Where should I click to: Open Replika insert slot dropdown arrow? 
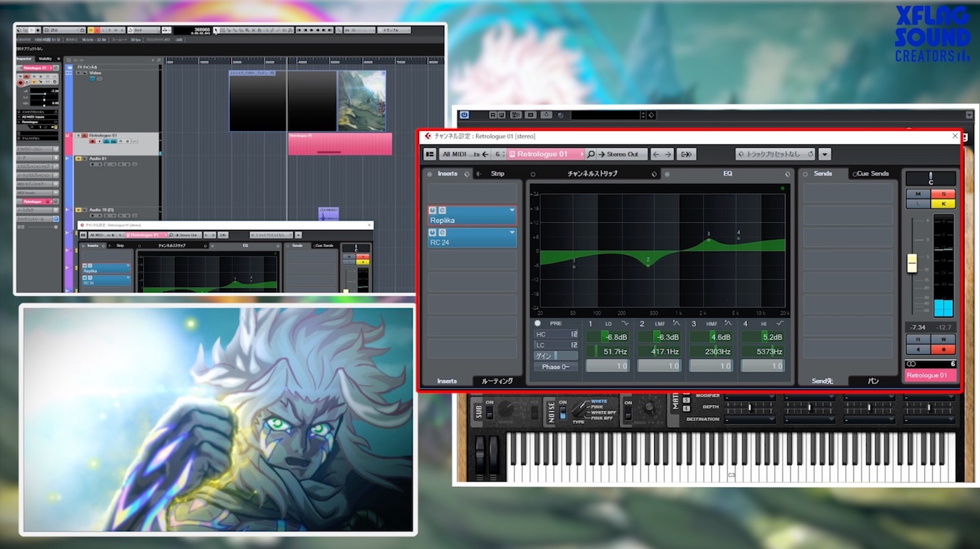[x=512, y=211]
